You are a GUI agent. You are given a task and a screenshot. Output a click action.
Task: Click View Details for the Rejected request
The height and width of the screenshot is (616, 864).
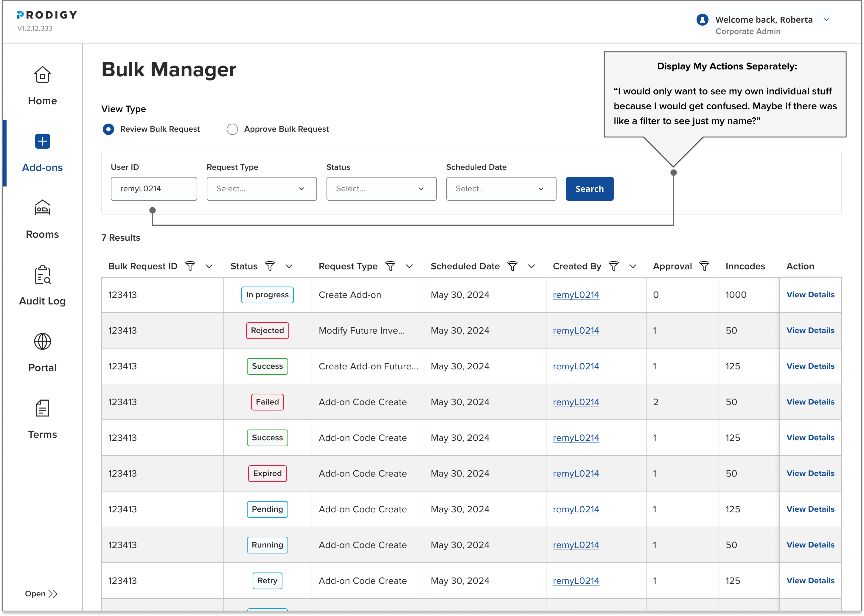[x=810, y=330]
